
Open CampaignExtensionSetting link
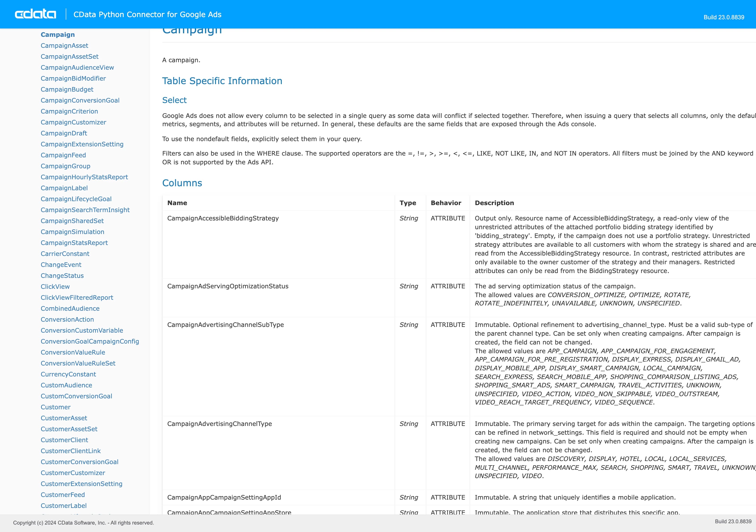(82, 144)
